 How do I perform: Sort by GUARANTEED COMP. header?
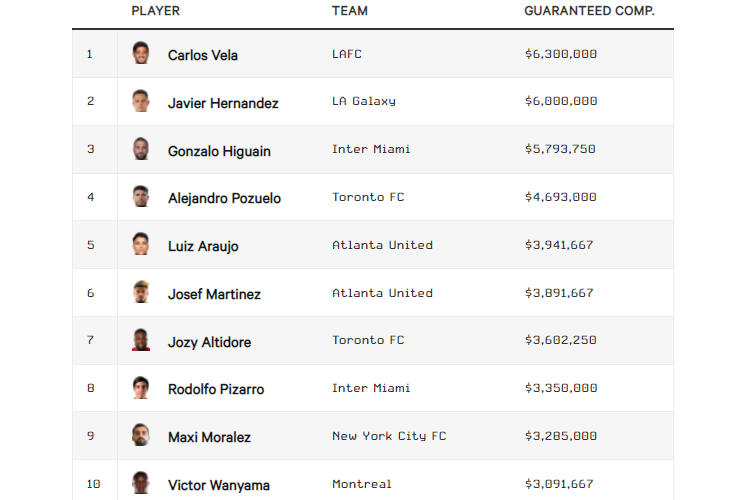coord(589,11)
